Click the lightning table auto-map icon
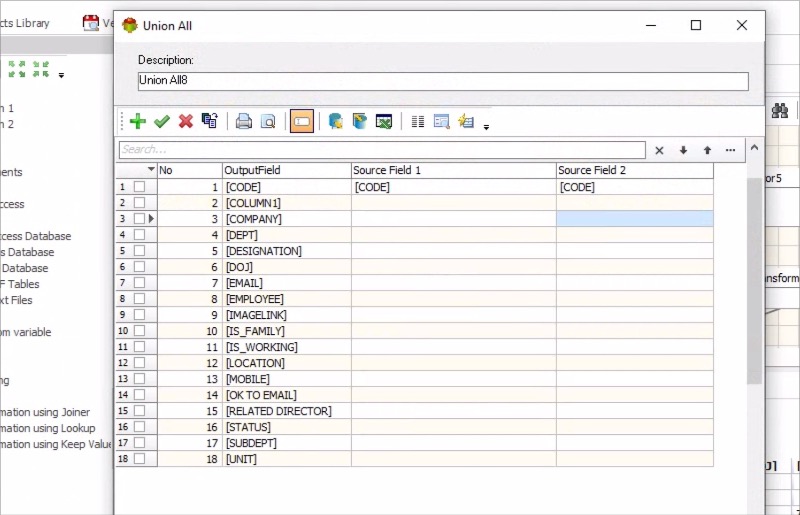The height and width of the screenshot is (515, 800). [466, 121]
